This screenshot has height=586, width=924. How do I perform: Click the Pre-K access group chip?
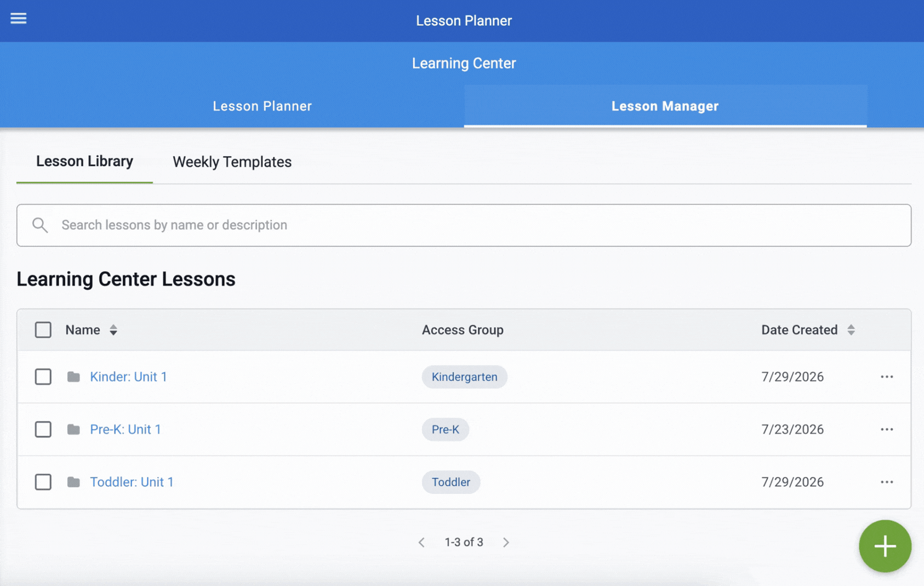[445, 429]
